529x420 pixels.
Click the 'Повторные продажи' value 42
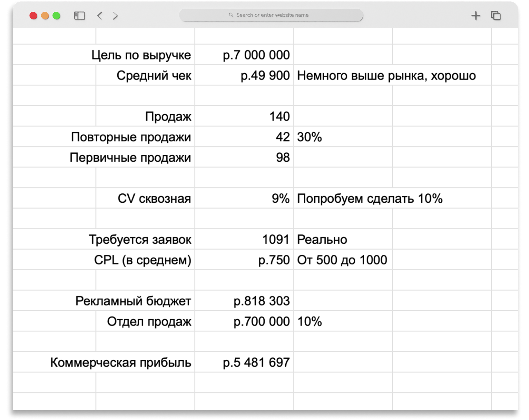283,137
